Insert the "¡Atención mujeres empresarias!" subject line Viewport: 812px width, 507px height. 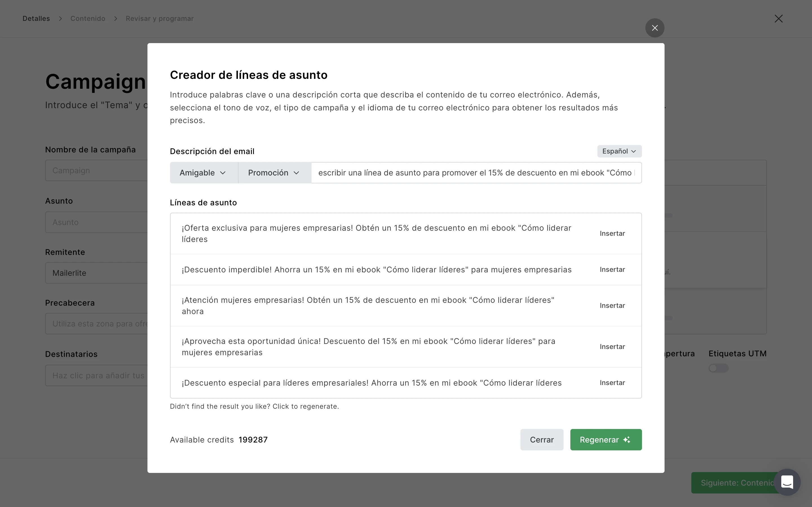[612, 306]
